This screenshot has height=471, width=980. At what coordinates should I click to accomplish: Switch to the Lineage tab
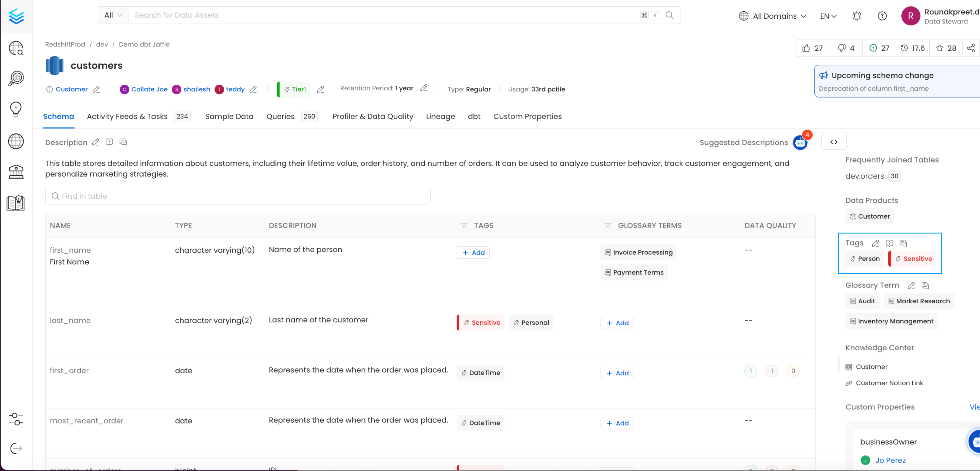coord(440,117)
